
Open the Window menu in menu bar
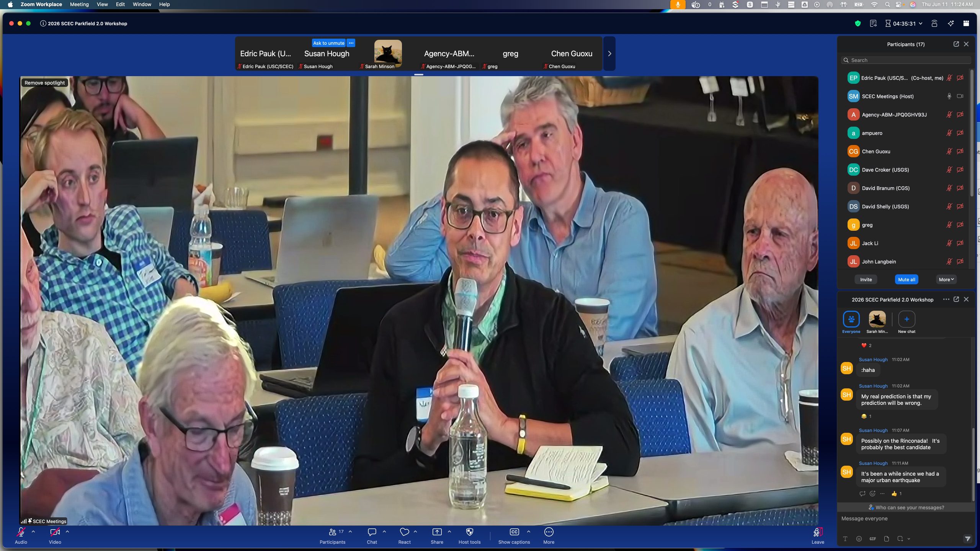tap(142, 5)
